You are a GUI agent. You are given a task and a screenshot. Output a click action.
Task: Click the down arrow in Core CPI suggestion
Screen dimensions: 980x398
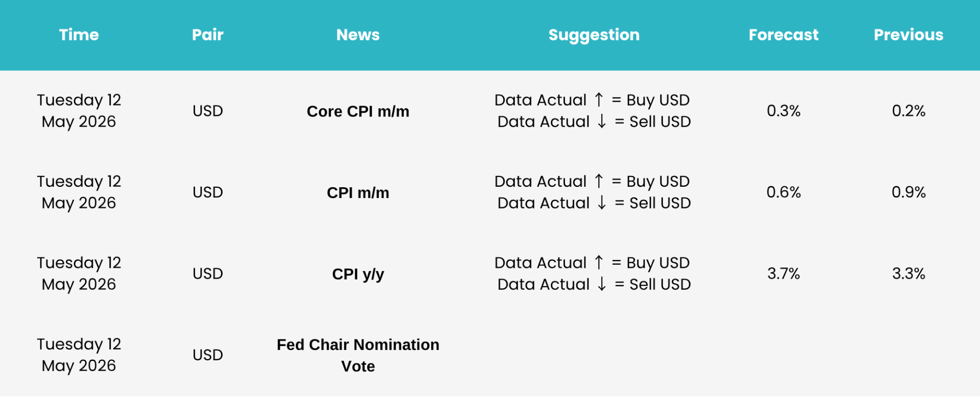pos(602,121)
